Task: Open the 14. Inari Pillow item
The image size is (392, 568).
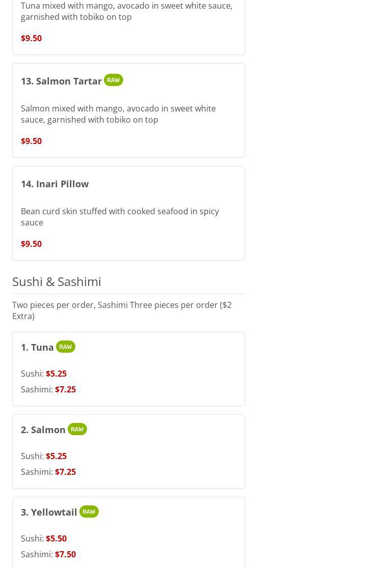Action: click(129, 213)
